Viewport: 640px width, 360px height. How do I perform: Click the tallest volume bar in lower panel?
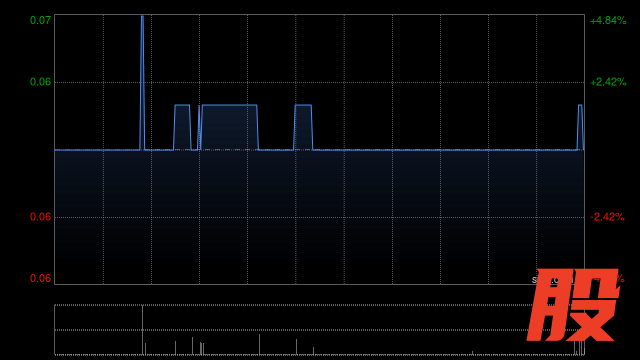(x=142, y=330)
